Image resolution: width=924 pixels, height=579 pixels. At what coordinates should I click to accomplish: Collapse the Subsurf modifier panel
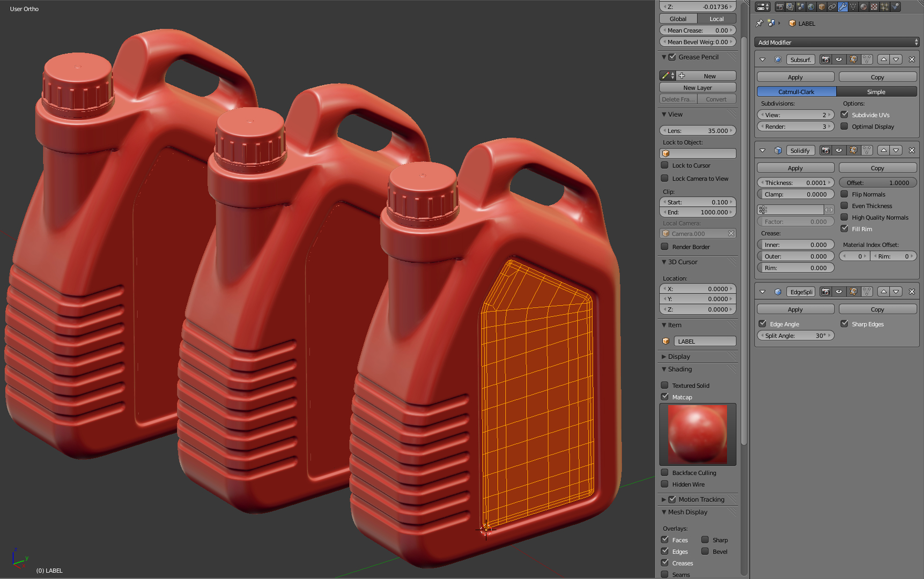click(x=762, y=59)
